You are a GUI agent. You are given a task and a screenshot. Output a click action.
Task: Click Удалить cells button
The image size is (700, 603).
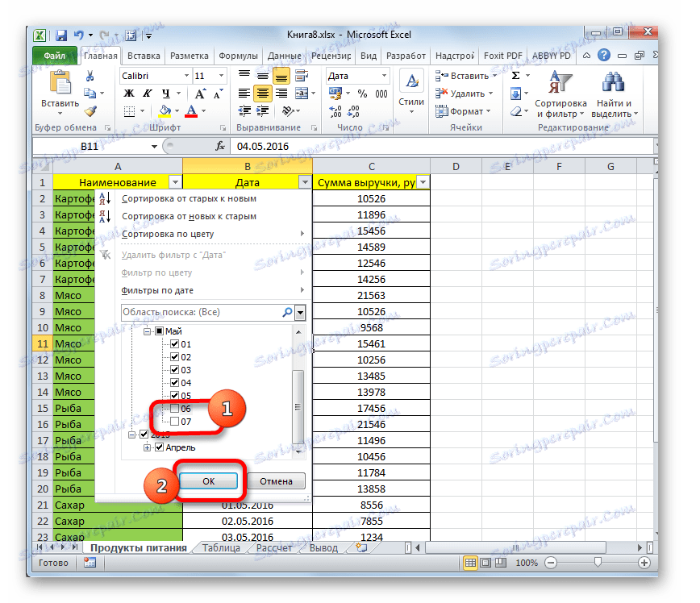click(464, 94)
